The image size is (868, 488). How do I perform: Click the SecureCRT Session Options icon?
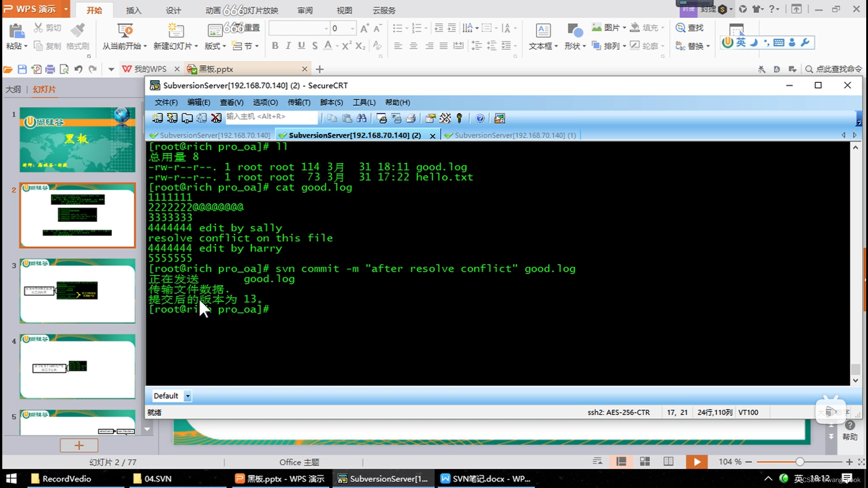point(430,118)
